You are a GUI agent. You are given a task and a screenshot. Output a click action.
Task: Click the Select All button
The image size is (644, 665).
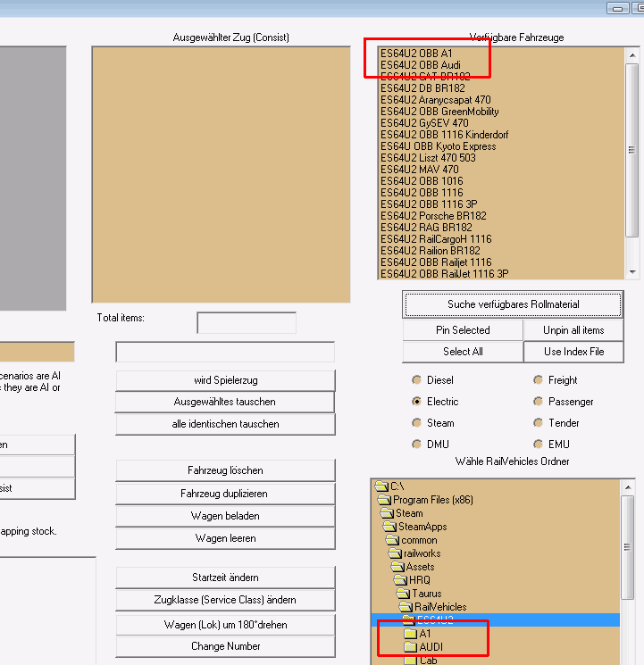pos(463,352)
